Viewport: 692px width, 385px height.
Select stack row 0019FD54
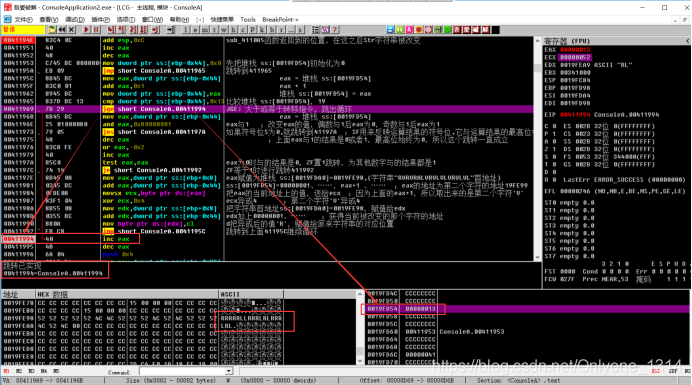coord(527,309)
